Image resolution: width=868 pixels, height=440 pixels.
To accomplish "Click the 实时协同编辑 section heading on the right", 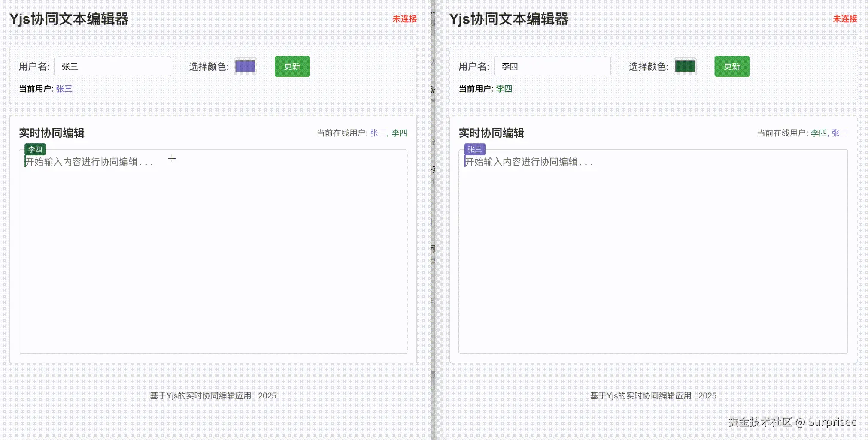I will (x=491, y=133).
